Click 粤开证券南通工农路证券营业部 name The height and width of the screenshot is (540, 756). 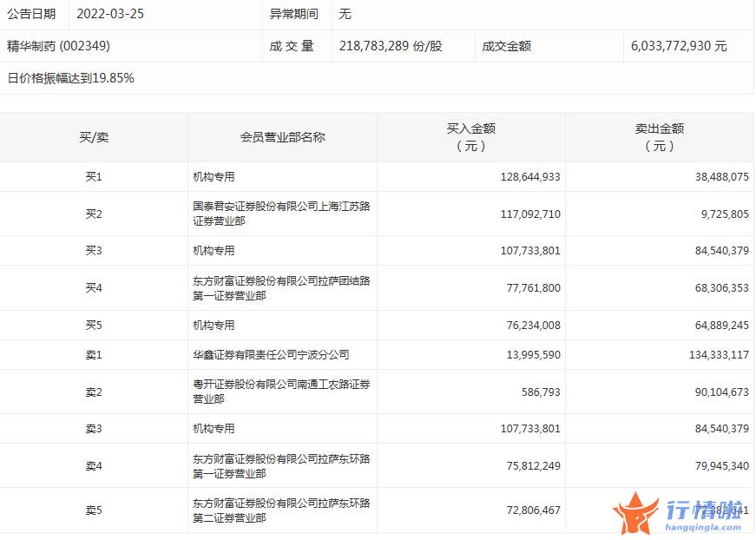click(x=281, y=392)
